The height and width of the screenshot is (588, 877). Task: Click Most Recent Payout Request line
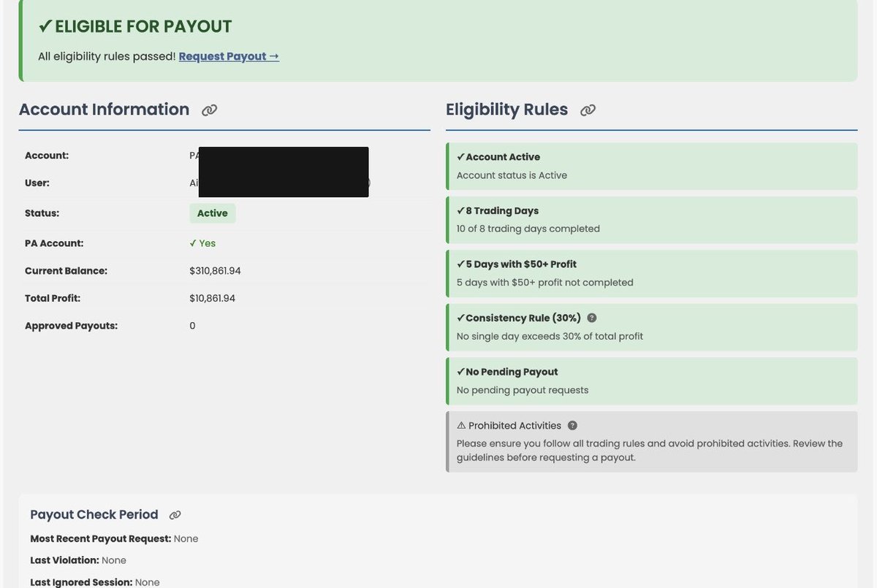click(x=114, y=538)
